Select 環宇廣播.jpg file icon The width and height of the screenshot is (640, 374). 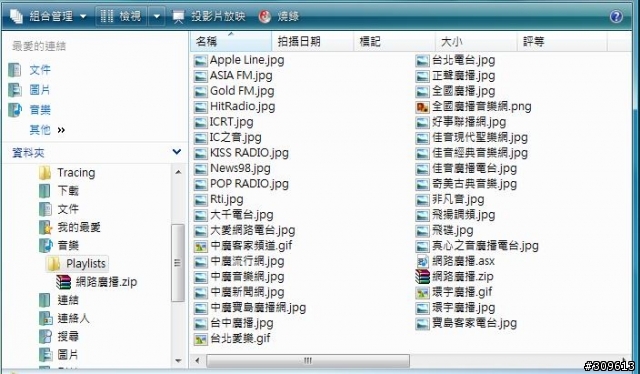422,308
